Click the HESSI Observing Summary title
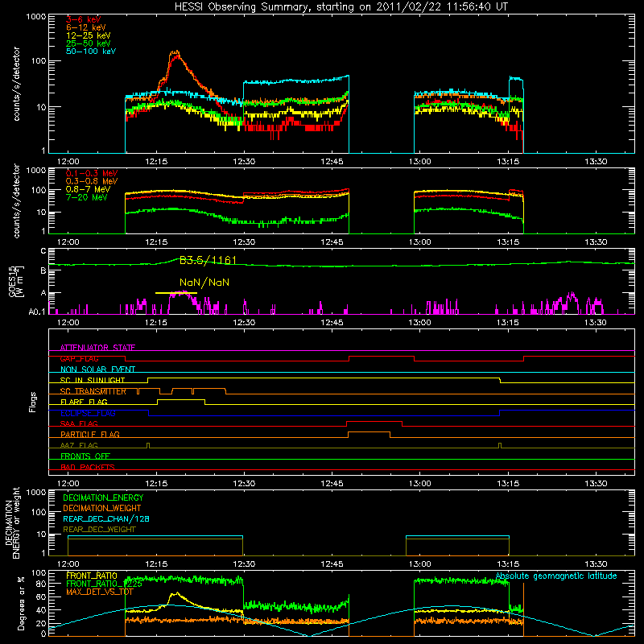 click(x=341, y=7)
